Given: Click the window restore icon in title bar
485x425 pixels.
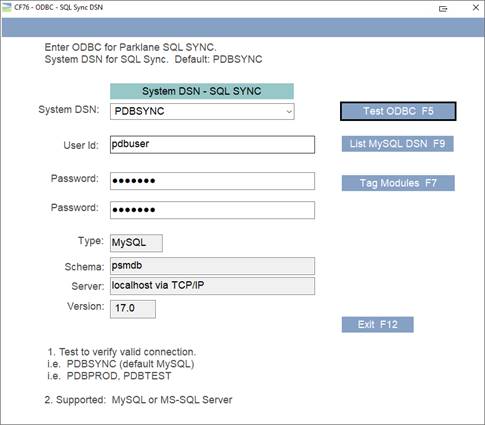Looking at the screenshot, I should (x=443, y=9).
